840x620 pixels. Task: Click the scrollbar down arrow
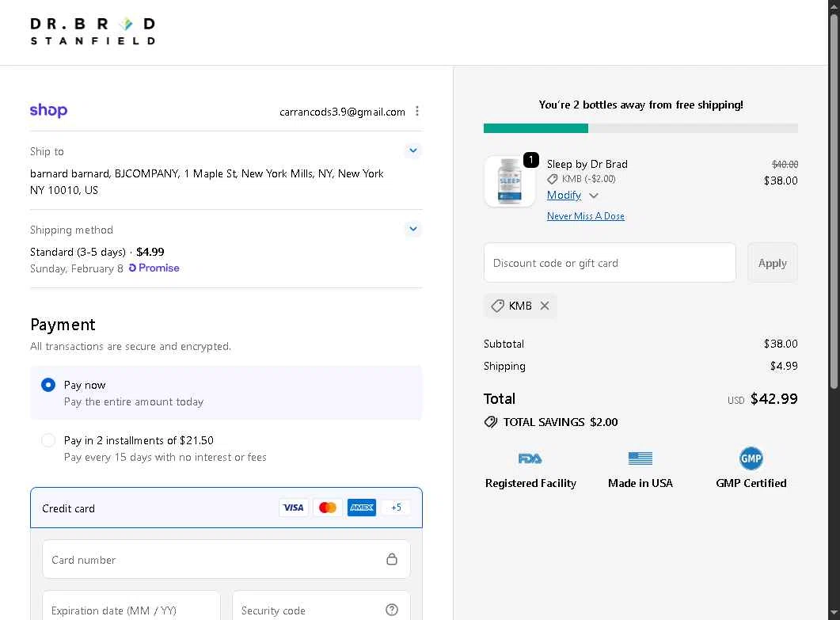(834, 612)
